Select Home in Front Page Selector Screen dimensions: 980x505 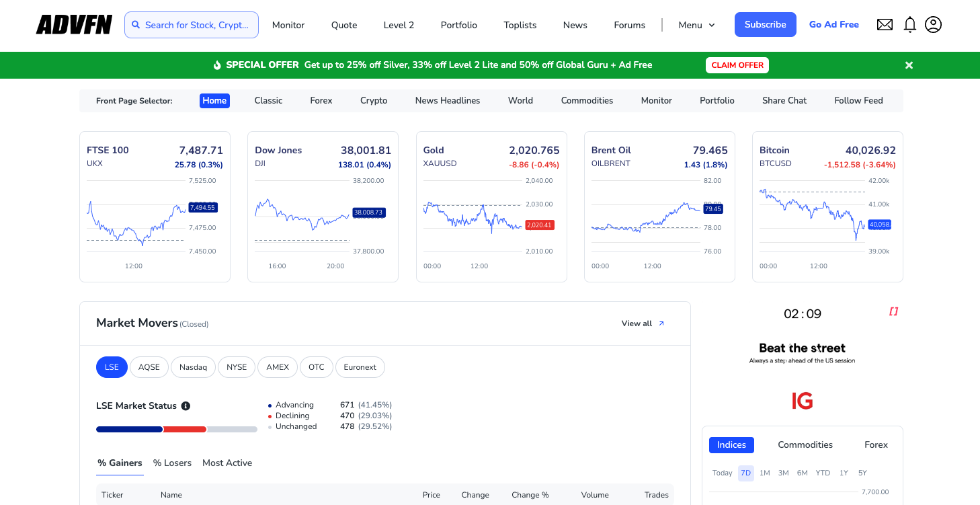pos(214,100)
